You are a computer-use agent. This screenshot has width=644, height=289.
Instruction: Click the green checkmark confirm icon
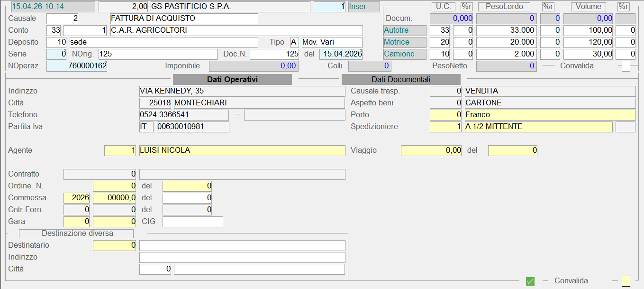coord(530,281)
